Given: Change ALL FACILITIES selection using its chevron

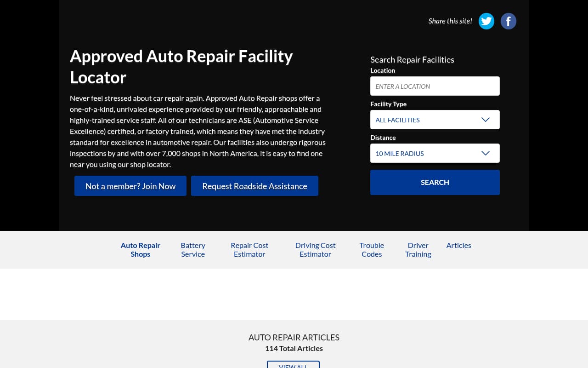Looking at the screenshot, I should (486, 119).
